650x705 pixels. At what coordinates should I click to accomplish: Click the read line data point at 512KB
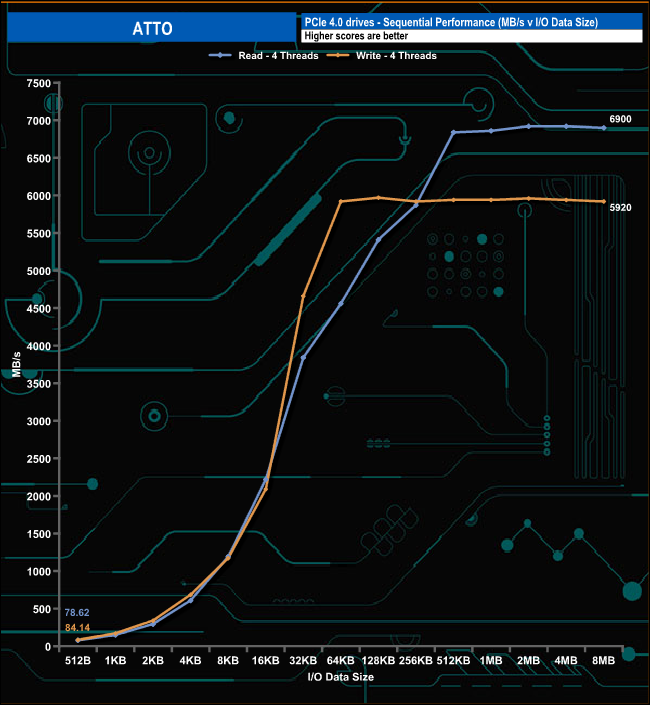(x=453, y=132)
